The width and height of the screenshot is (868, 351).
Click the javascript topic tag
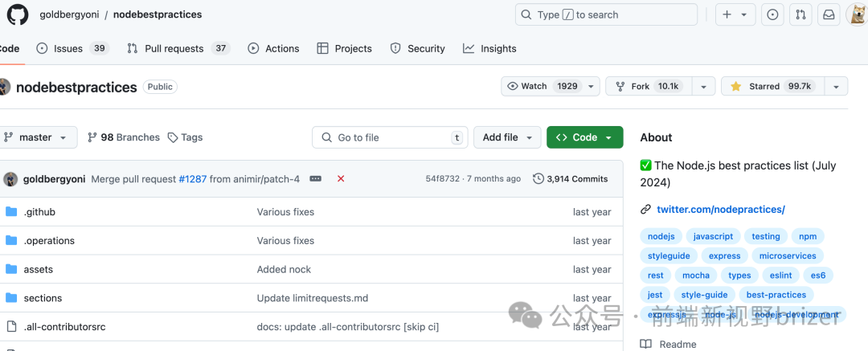pos(713,236)
